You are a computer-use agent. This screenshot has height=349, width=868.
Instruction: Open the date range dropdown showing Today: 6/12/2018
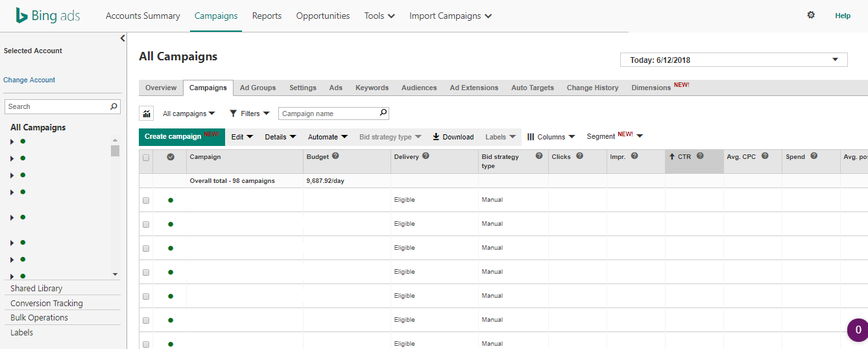pyautogui.click(x=734, y=60)
